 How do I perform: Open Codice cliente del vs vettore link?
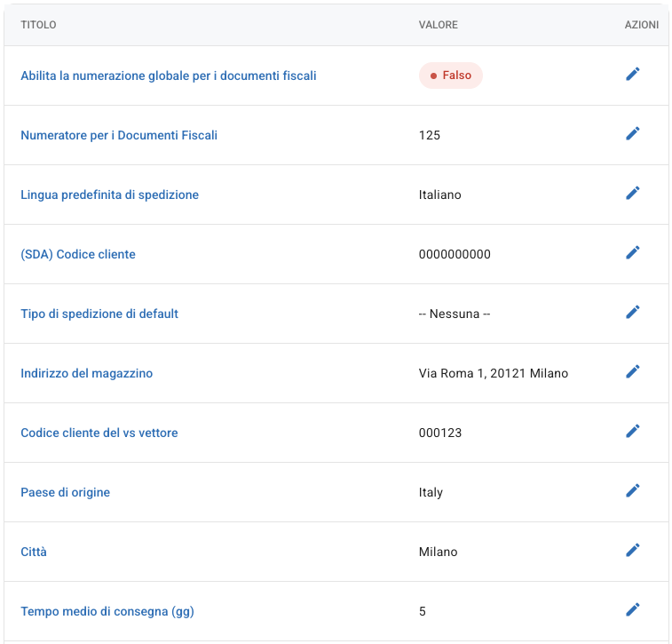point(99,433)
